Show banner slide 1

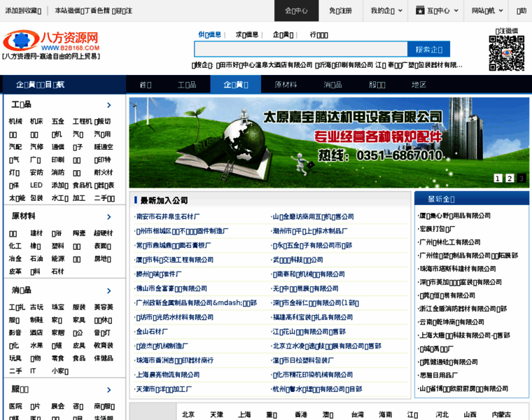[498, 178]
